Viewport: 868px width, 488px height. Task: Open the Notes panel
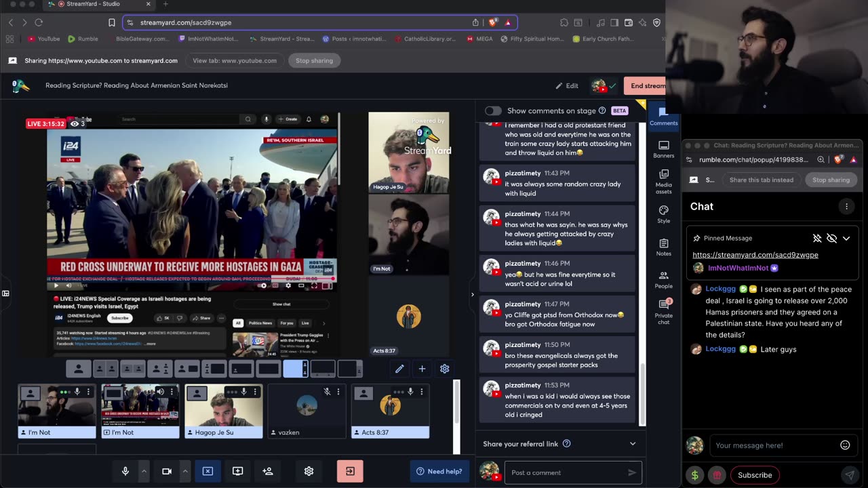663,247
